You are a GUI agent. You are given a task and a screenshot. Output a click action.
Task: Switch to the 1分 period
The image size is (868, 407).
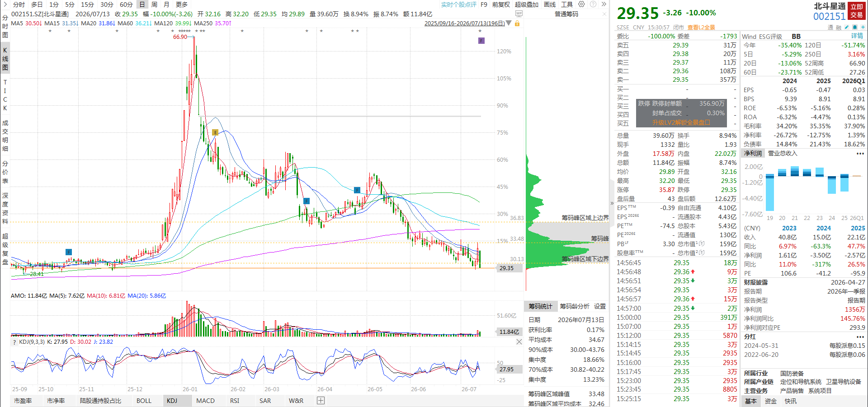tap(54, 5)
